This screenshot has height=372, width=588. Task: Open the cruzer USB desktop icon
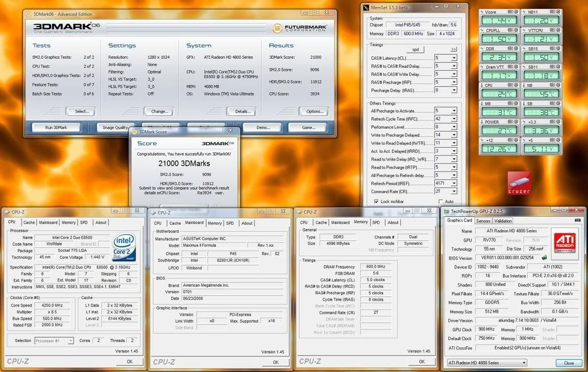point(519,183)
